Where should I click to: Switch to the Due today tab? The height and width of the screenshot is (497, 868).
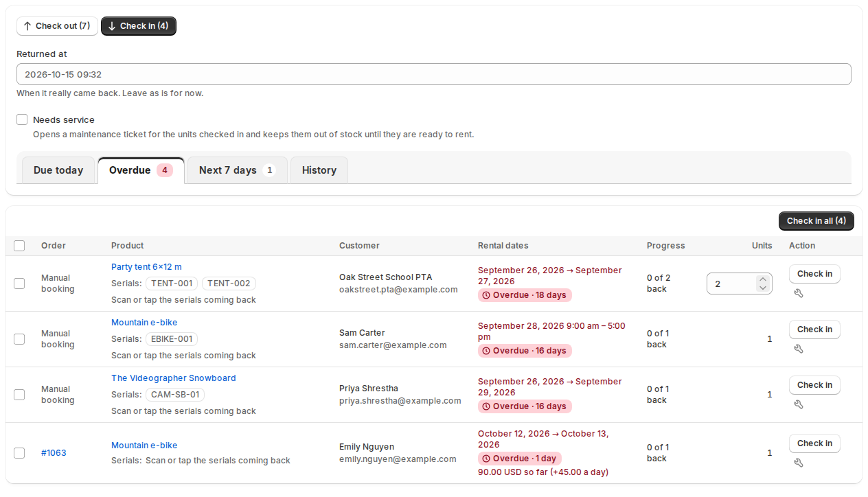58,170
